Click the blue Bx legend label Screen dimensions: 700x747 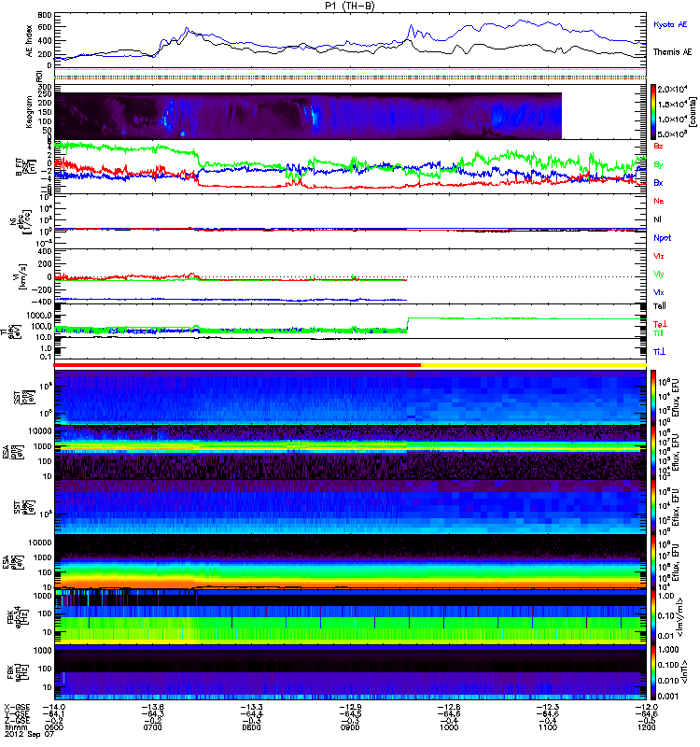pyautogui.click(x=658, y=183)
